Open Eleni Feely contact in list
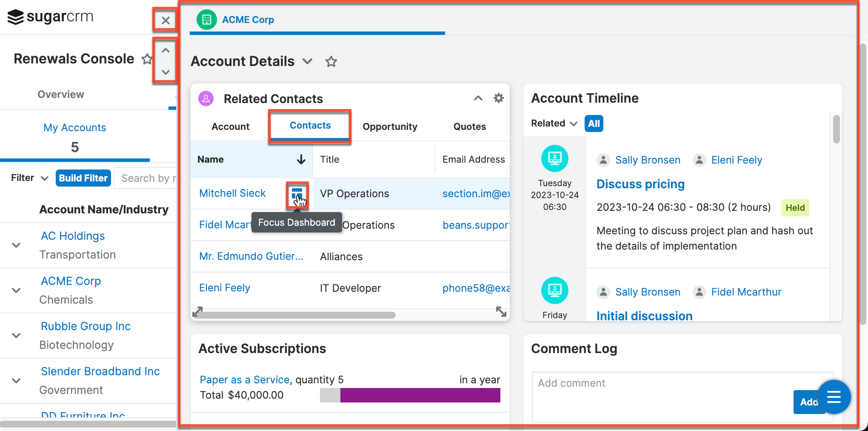Image resolution: width=868 pixels, height=431 pixels. click(x=225, y=288)
